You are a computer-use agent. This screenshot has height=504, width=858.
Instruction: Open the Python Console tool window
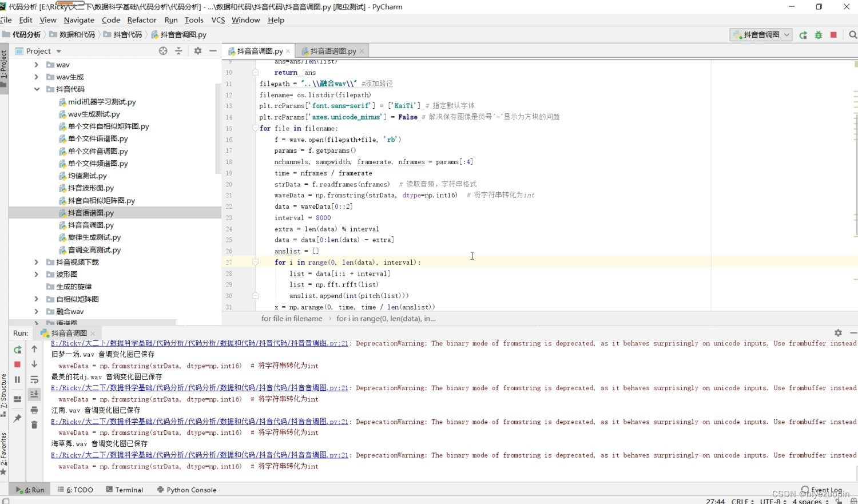tap(186, 490)
